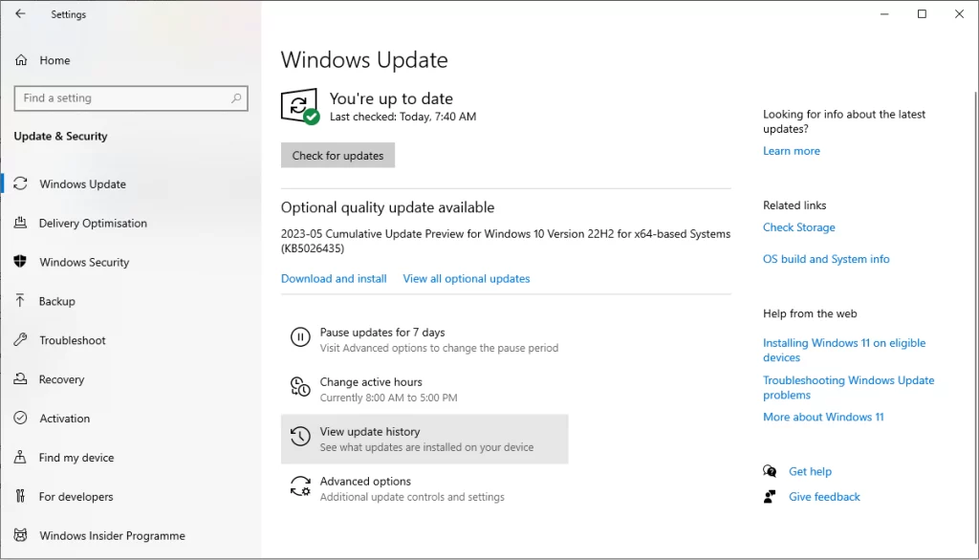Click the Delivery Optimisation icon
Screen dimensions: 979x560
21,223
